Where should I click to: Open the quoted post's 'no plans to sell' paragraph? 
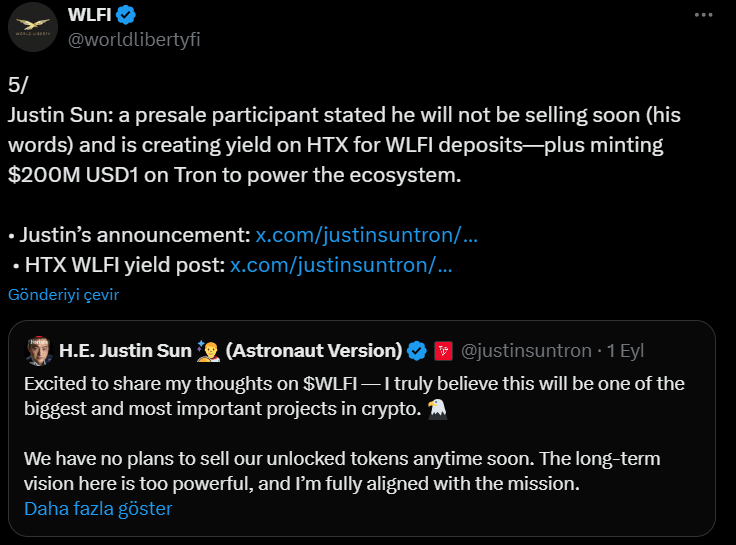click(340, 471)
